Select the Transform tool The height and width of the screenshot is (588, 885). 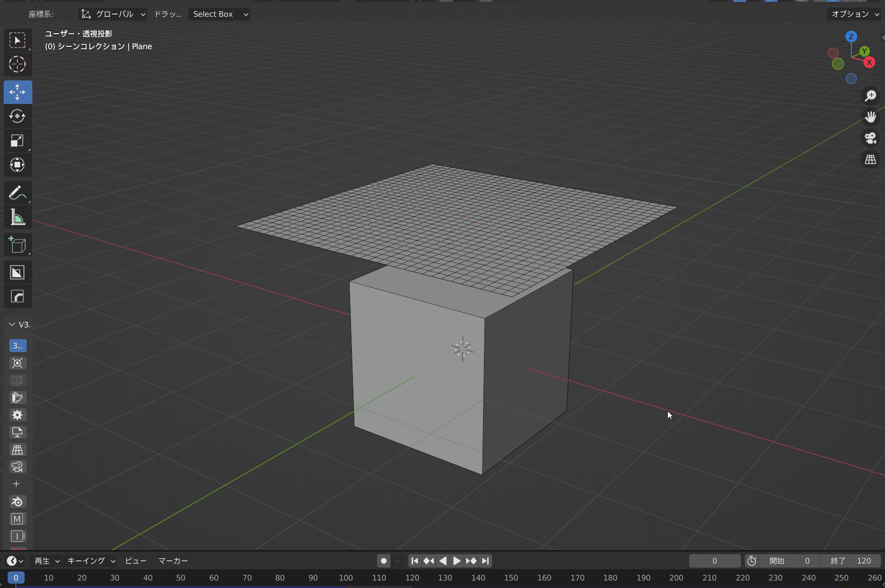[18, 165]
